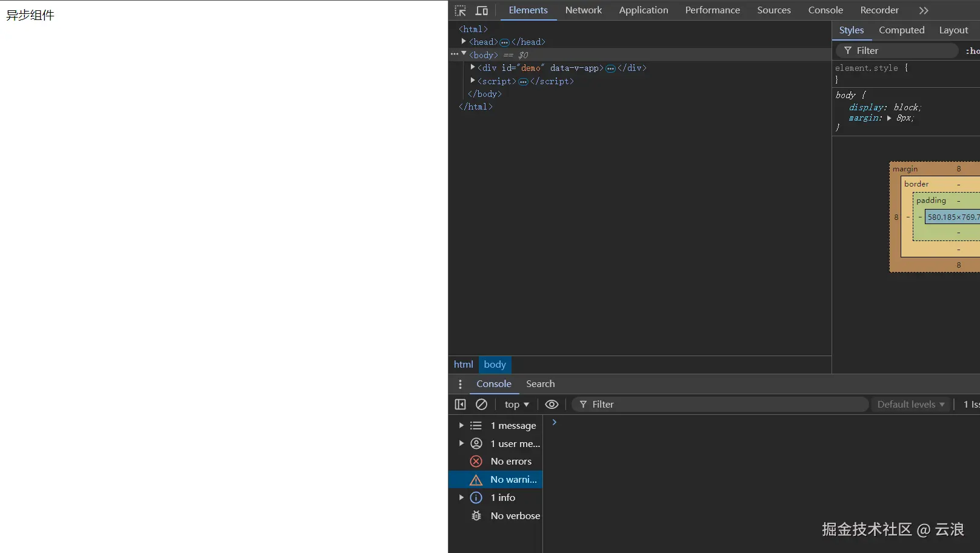Switch to the Sources tab
The image size is (980, 553).
(x=774, y=10)
